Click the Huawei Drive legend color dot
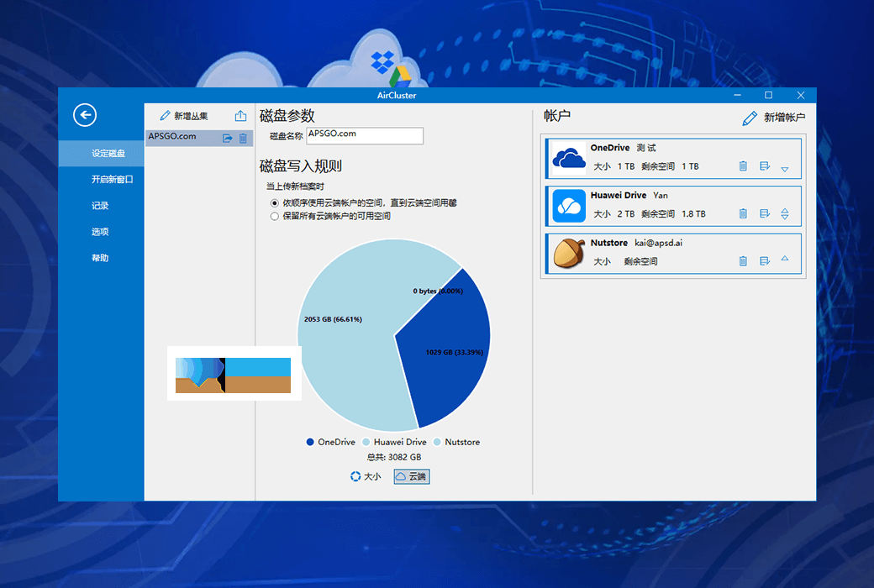 (366, 442)
